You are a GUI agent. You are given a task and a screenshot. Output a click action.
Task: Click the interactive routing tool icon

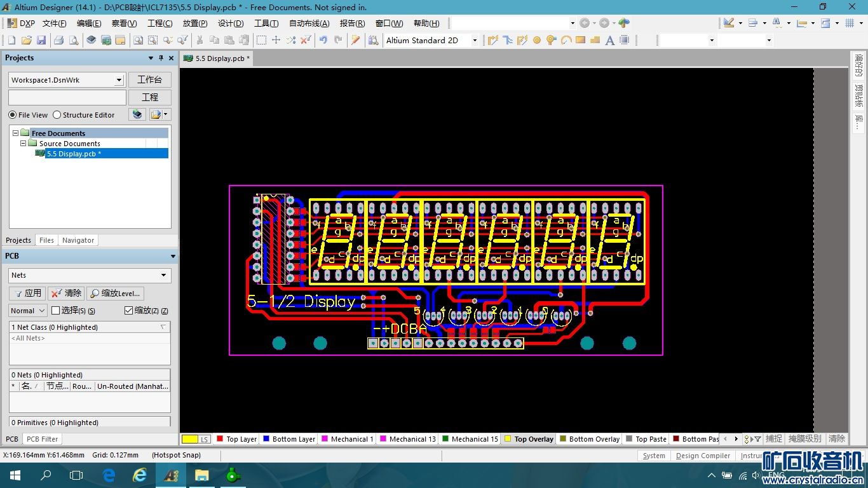coord(492,40)
